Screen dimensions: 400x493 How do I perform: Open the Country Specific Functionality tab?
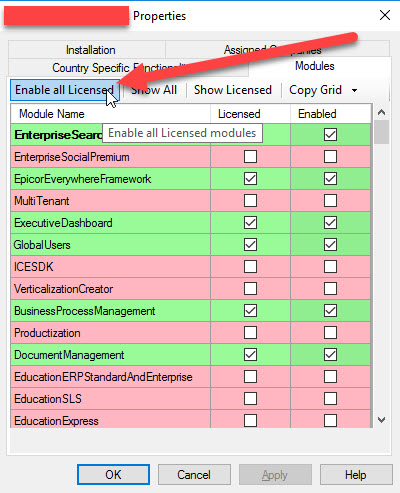128,68
